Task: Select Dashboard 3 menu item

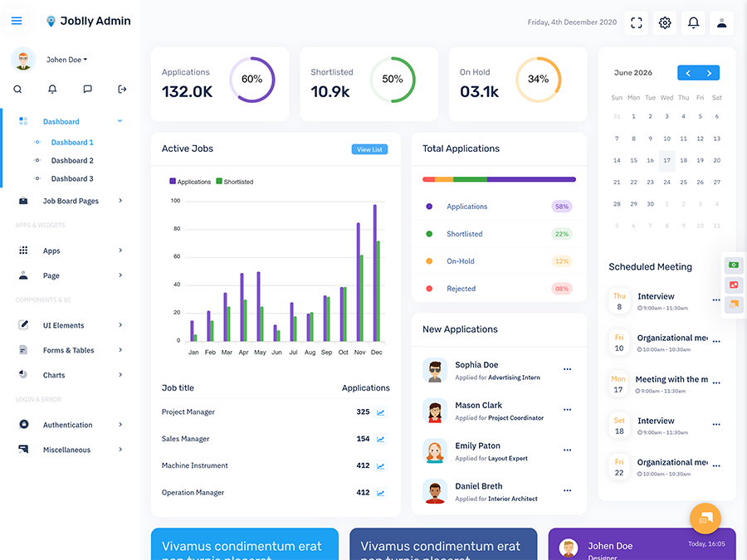Action: click(72, 178)
